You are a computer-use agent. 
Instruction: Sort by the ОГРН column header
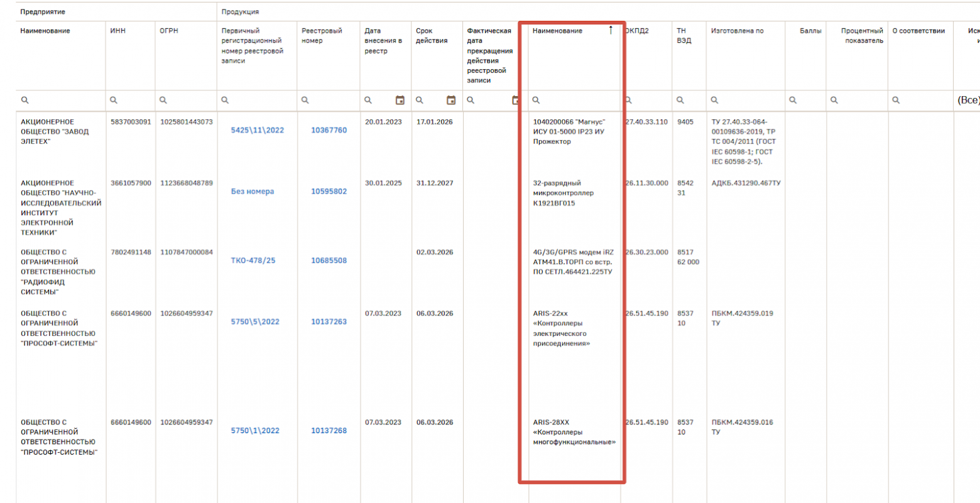[168, 31]
